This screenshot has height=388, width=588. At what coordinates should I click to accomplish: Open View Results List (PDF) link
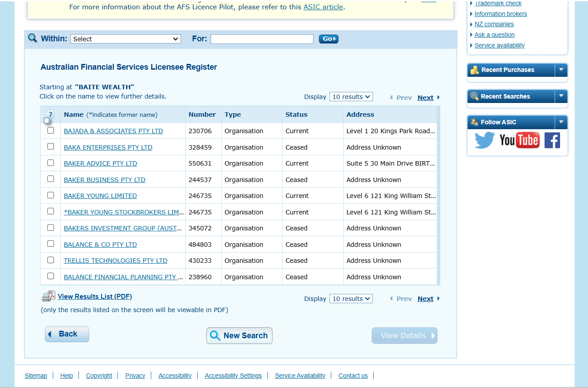(95, 297)
